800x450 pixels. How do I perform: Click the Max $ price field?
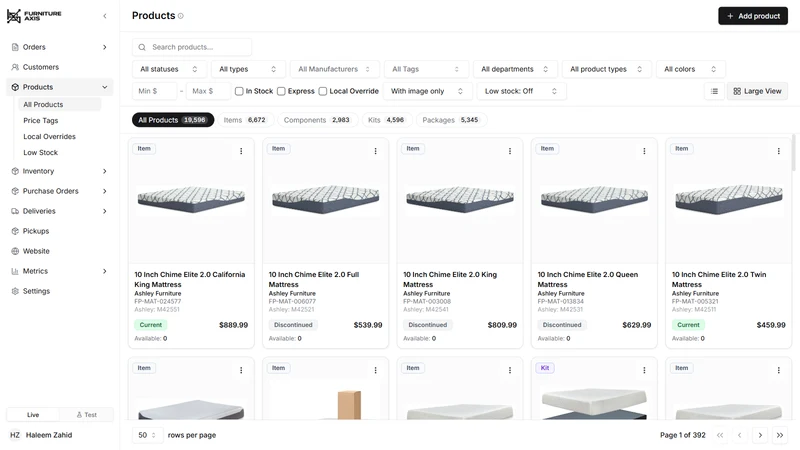coord(208,91)
